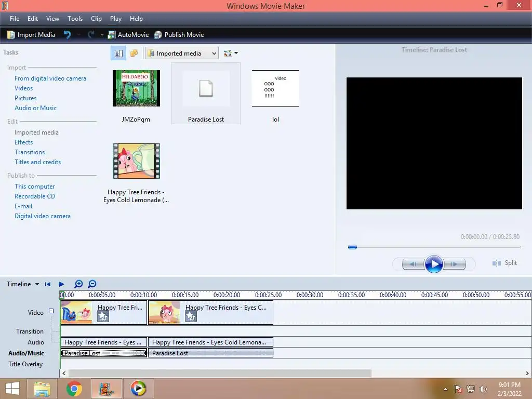Click the preview seek bar handle
The image size is (532, 399).
(353, 247)
